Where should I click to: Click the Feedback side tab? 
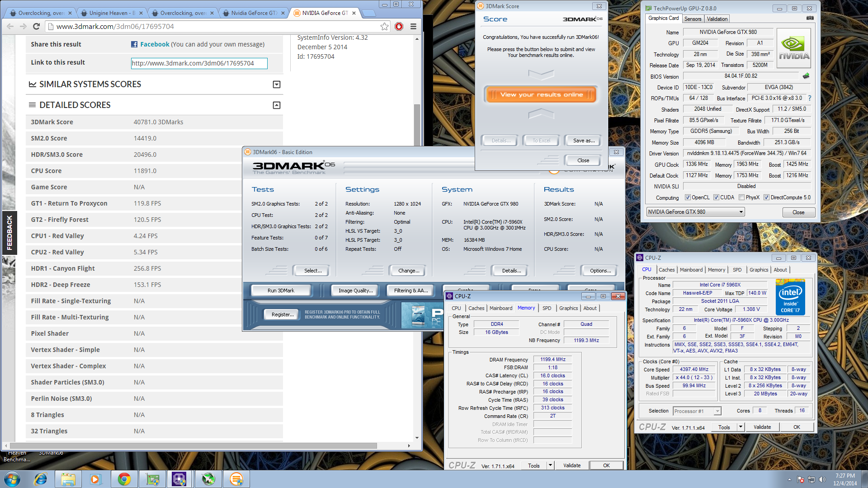pyautogui.click(x=9, y=233)
